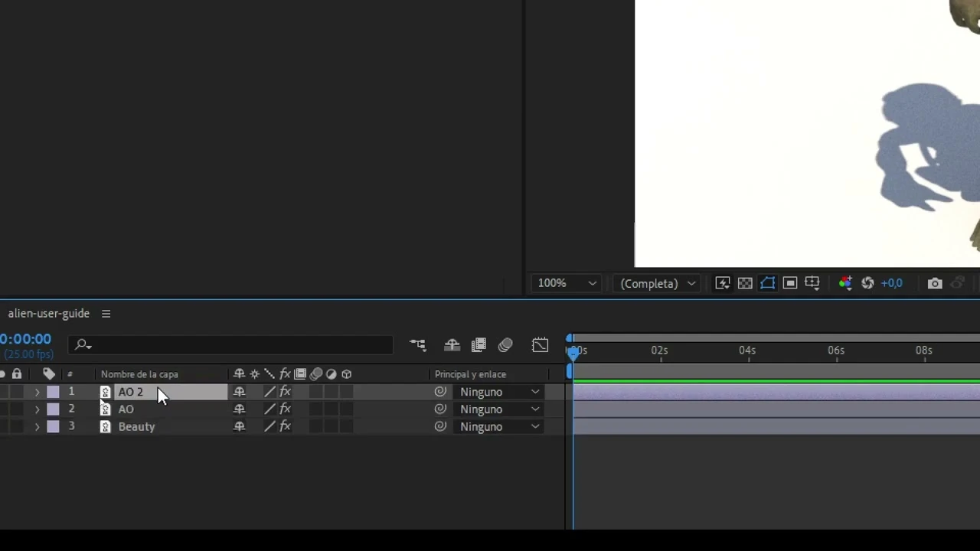Open the fast previews options icon

[x=722, y=283]
